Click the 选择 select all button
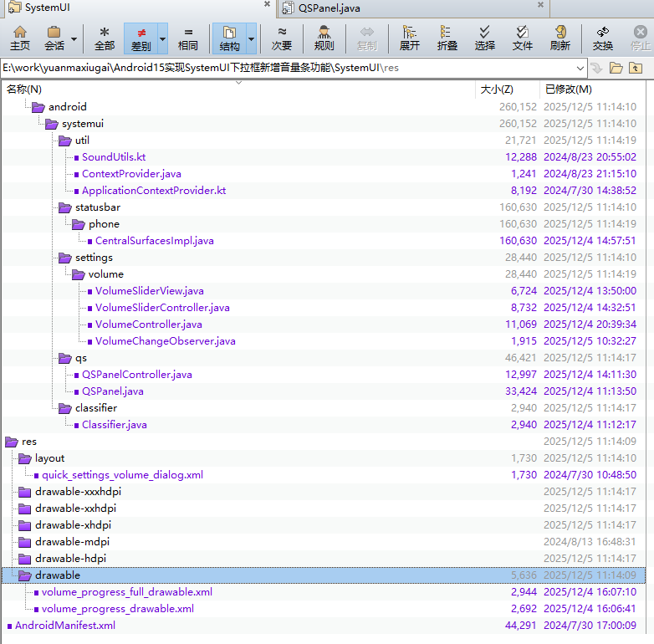654x644 pixels. tap(485, 38)
